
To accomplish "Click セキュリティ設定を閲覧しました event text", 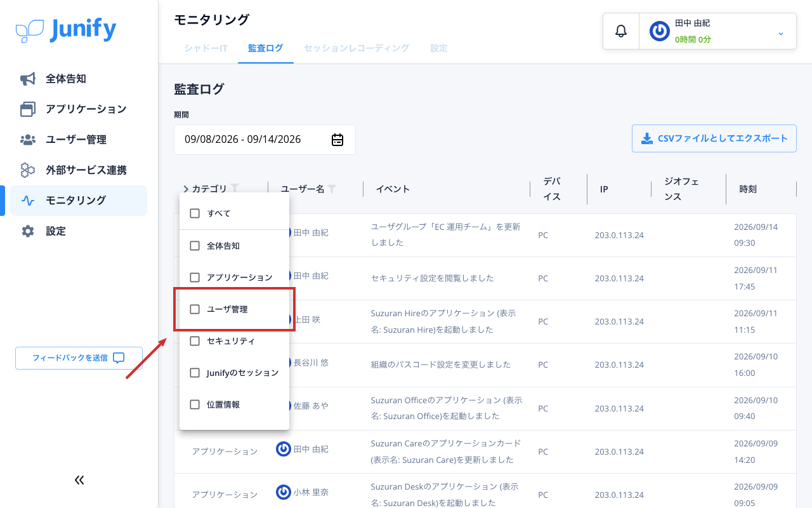I will point(433,278).
